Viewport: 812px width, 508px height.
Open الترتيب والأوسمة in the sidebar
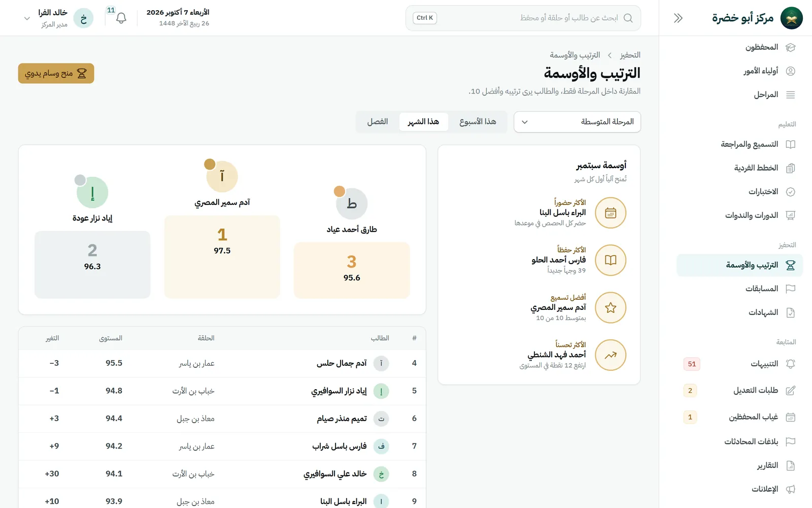(x=739, y=265)
